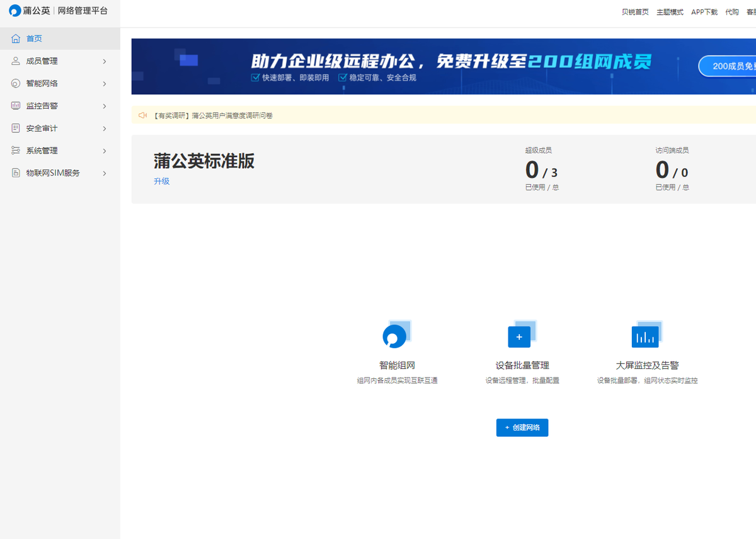Click the 大屏监控及告警 heading text

tap(647, 365)
